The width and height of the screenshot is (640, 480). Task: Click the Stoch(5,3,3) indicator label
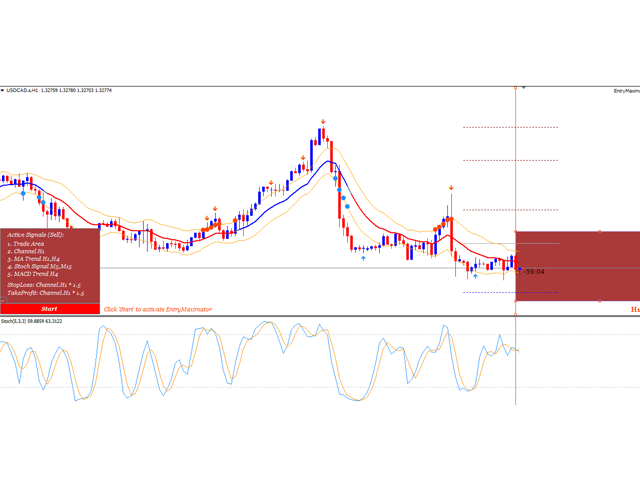31,321
